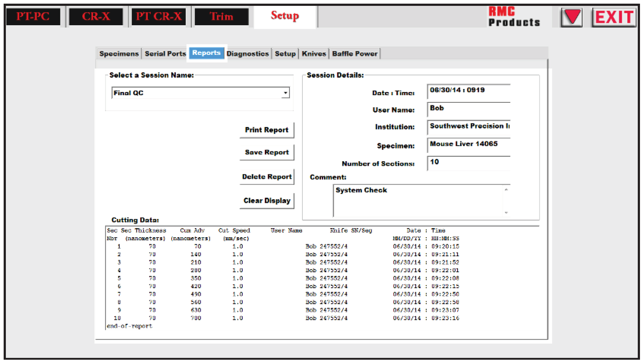Select the Knives sub-tab
This screenshot has width=644, height=363.
(314, 54)
